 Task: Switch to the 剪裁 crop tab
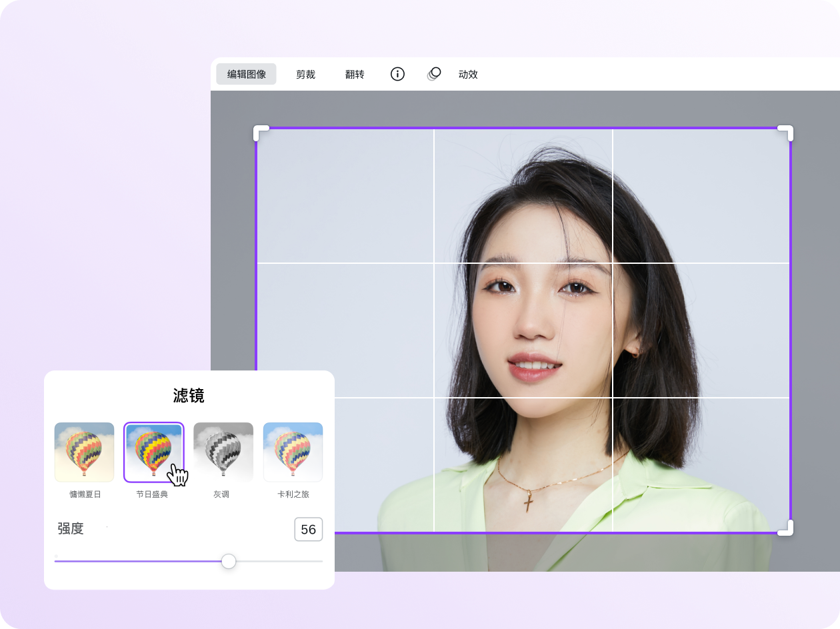pos(305,74)
